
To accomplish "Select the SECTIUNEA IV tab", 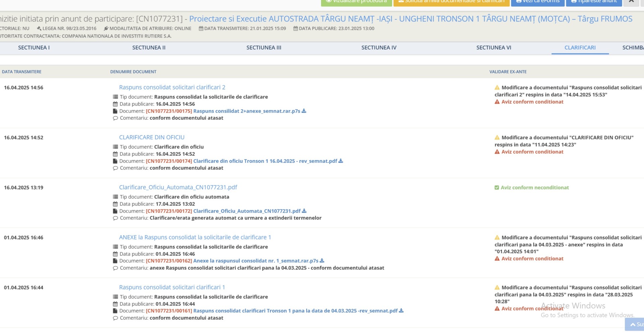I will pyautogui.click(x=379, y=48).
